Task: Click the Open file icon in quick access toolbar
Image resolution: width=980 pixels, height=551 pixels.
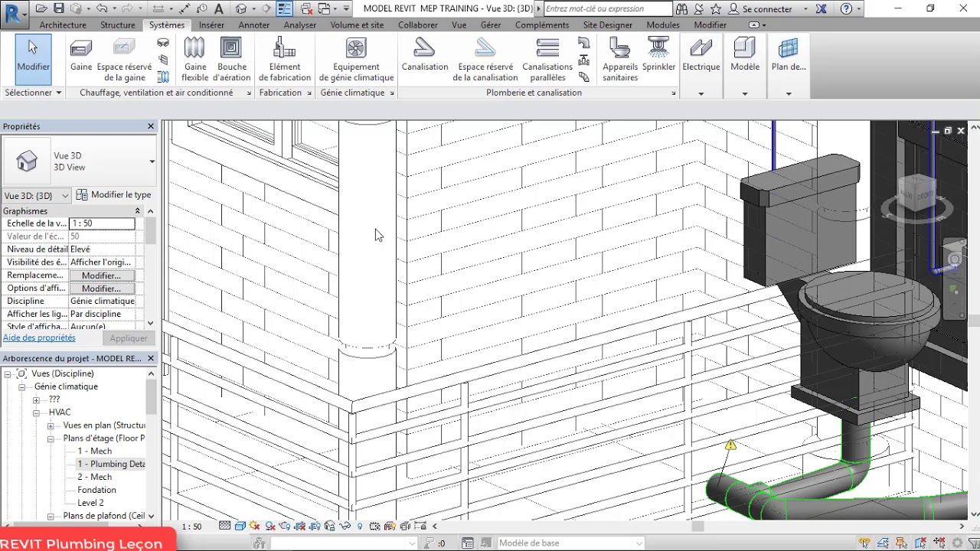Action: [42, 8]
